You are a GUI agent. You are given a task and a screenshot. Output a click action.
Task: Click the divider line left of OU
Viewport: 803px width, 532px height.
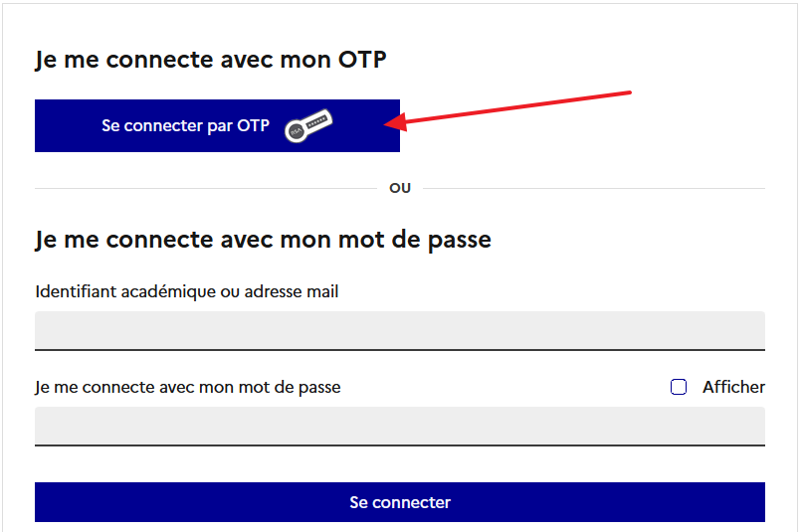(205, 188)
